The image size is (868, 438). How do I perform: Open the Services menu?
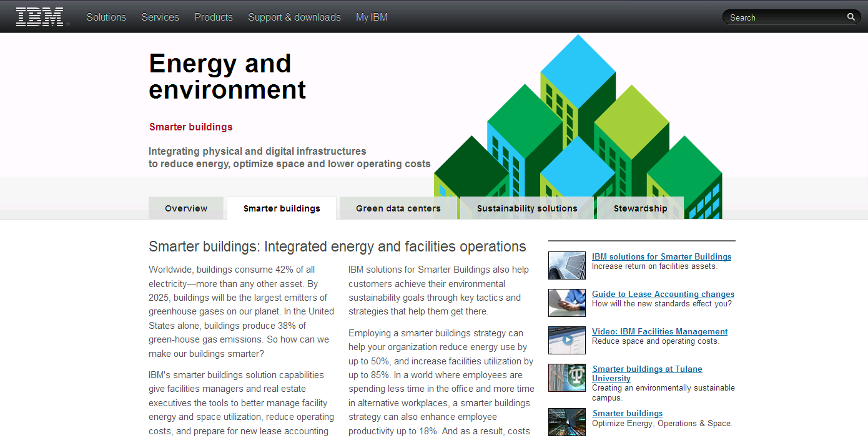point(160,17)
